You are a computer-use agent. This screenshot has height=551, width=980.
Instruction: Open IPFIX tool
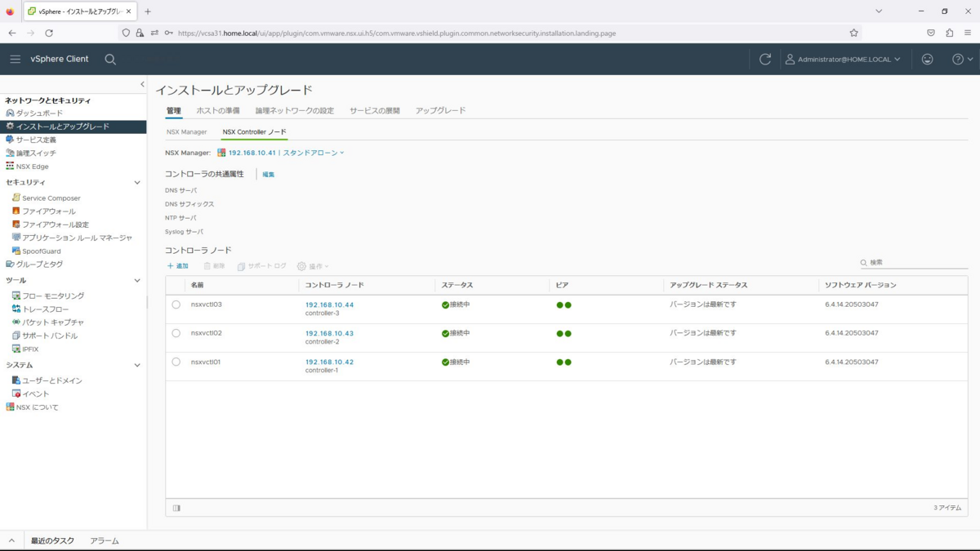pyautogui.click(x=30, y=349)
